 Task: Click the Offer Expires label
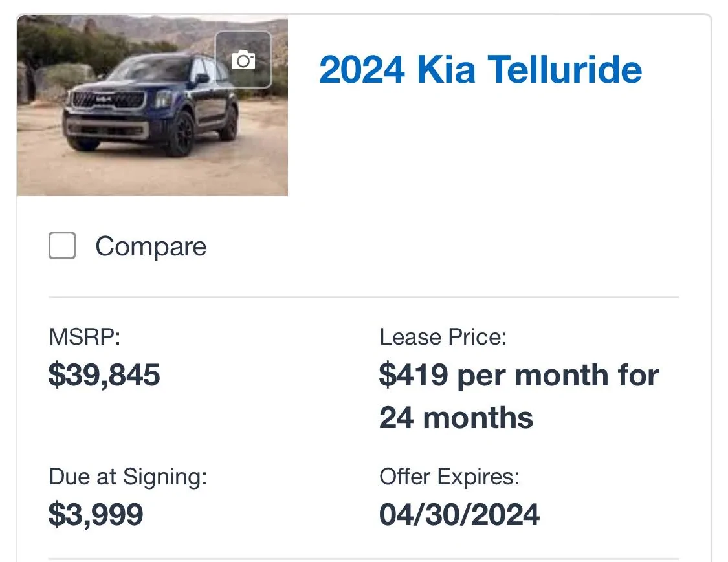coord(450,477)
